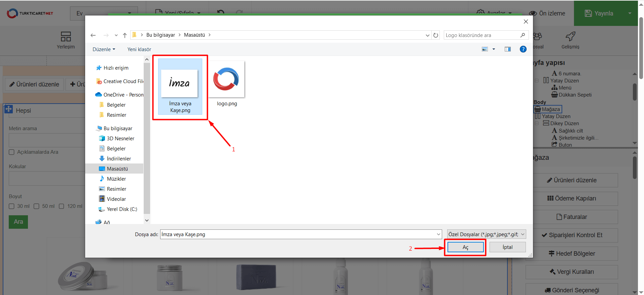Open İndirilenler folder in sidebar
644x295 pixels.
click(118, 159)
